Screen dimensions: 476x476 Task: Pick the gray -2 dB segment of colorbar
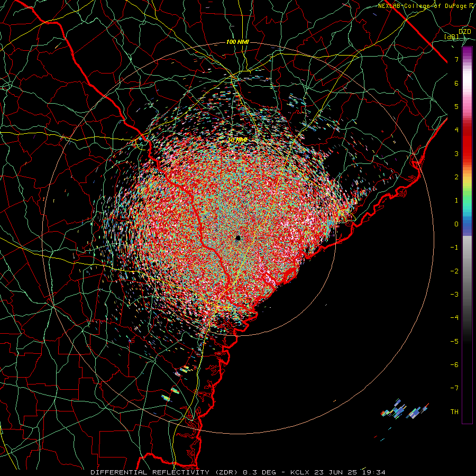(467, 271)
